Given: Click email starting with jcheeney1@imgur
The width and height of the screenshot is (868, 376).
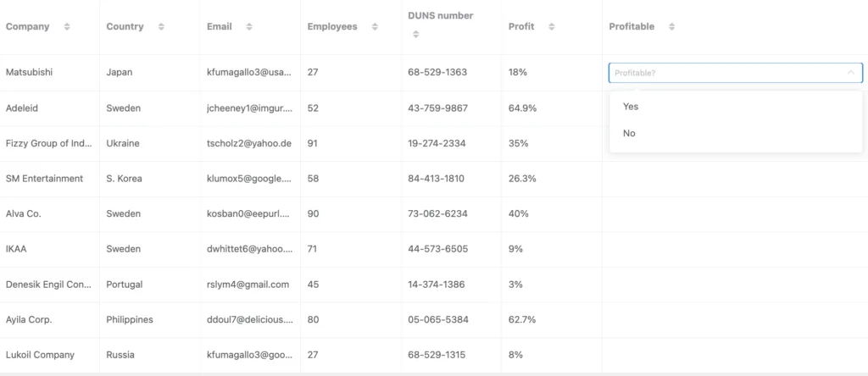Looking at the screenshot, I should [250, 108].
